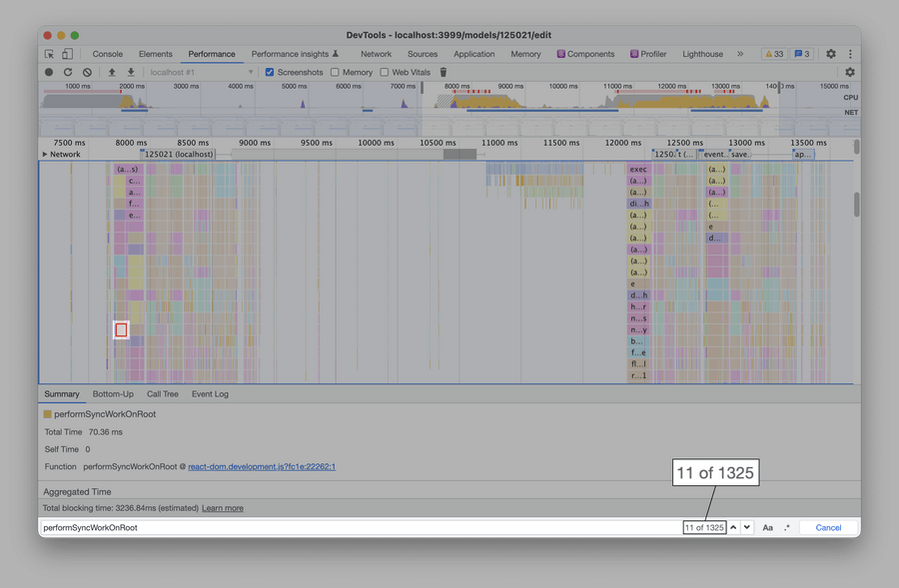Select the 'exec' flame chart entry
Screen dimensions: 899x588
[x=638, y=169]
